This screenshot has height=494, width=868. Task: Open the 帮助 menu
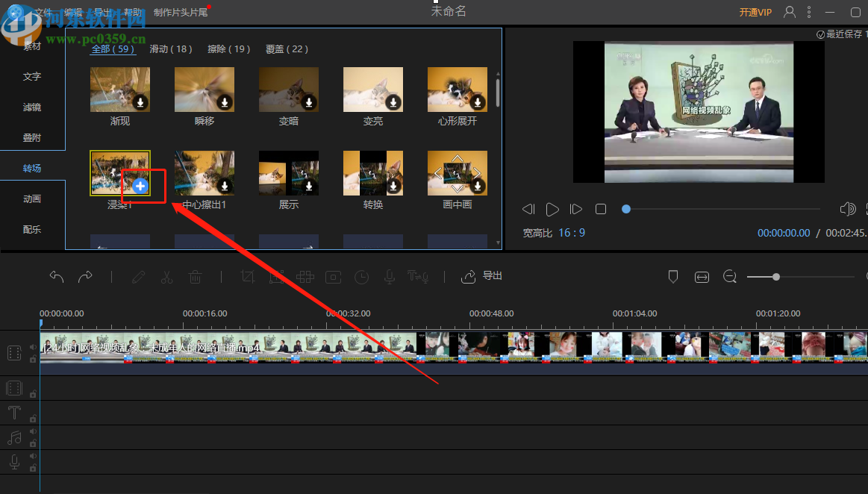(x=132, y=12)
